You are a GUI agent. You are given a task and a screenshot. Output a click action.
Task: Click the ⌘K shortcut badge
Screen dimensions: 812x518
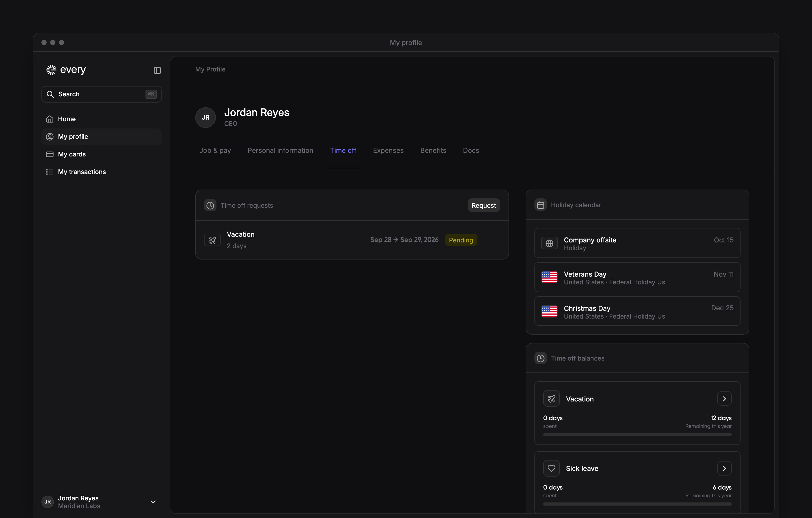pyautogui.click(x=151, y=94)
